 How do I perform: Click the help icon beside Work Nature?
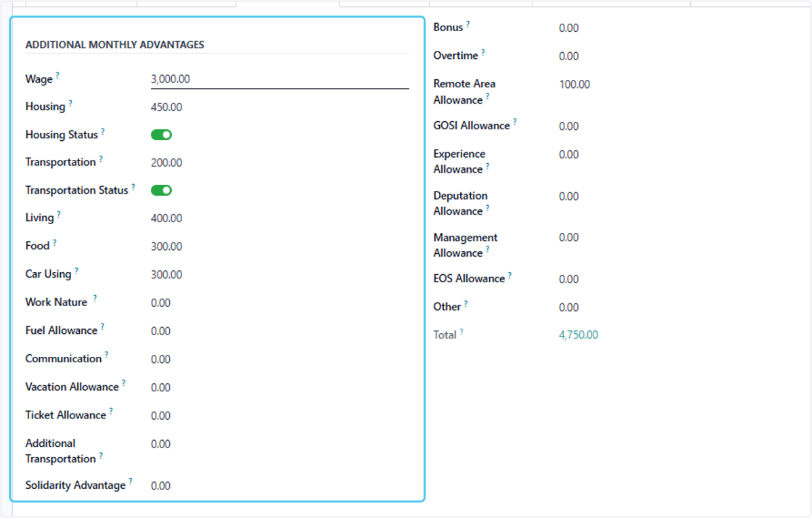tap(95, 298)
